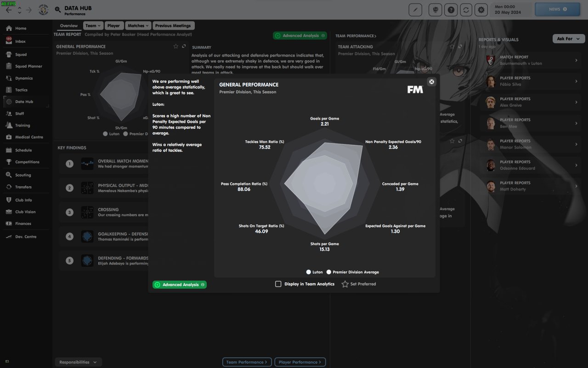Switch to the Overview tab
The width and height of the screenshot is (588, 368).
(68, 26)
